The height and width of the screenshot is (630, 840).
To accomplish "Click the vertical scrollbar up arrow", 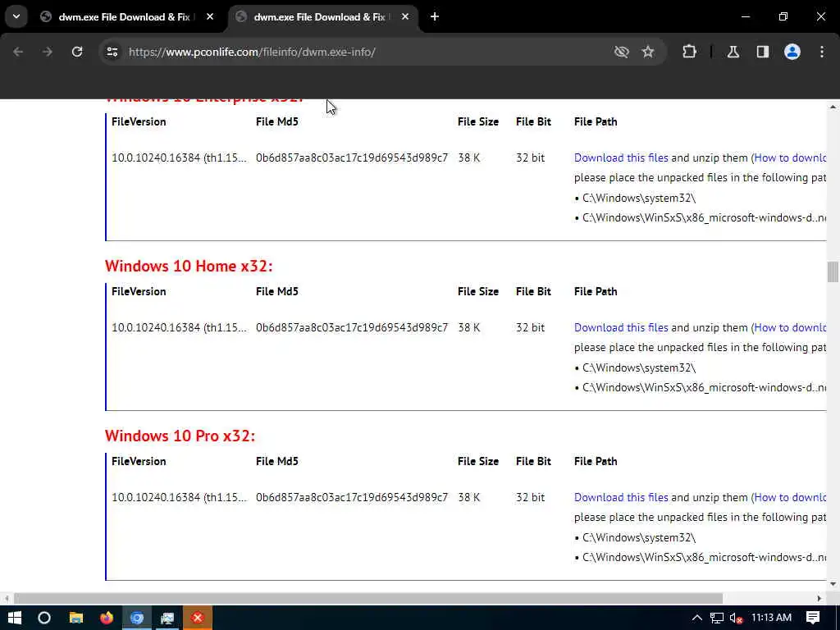I will tap(833, 107).
